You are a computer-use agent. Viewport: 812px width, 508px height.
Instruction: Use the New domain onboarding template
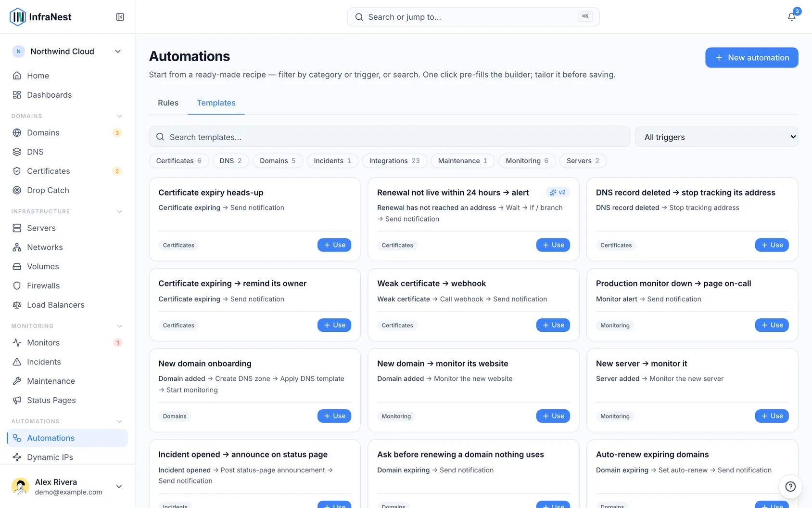pos(334,416)
